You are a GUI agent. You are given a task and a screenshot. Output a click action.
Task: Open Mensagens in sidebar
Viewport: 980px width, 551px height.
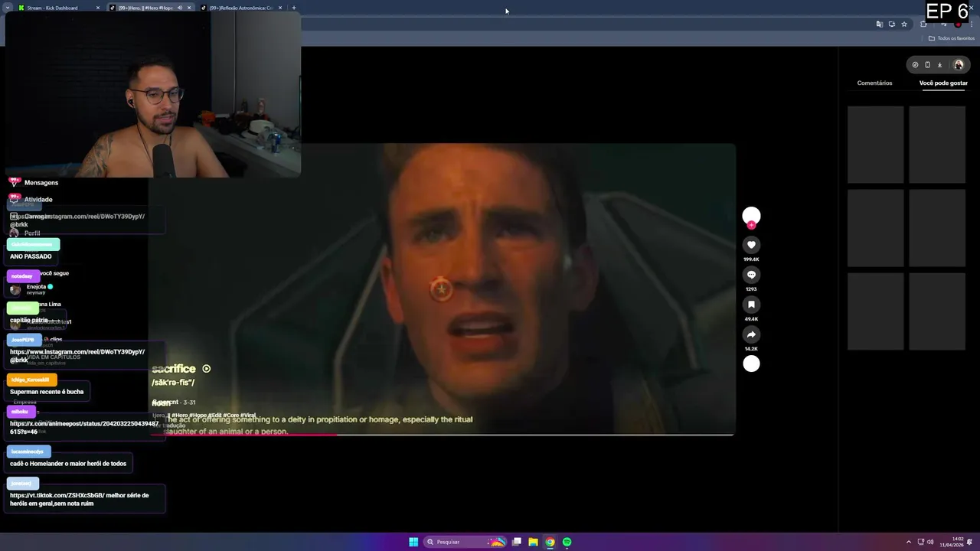click(x=41, y=183)
